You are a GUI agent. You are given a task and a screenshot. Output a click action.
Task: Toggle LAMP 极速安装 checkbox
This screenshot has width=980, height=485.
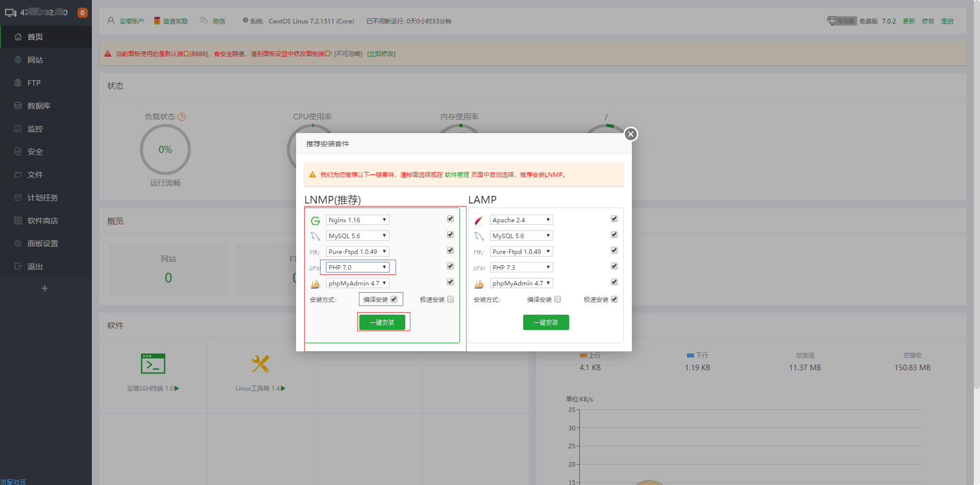pyautogui.click(x=614, y=299)
